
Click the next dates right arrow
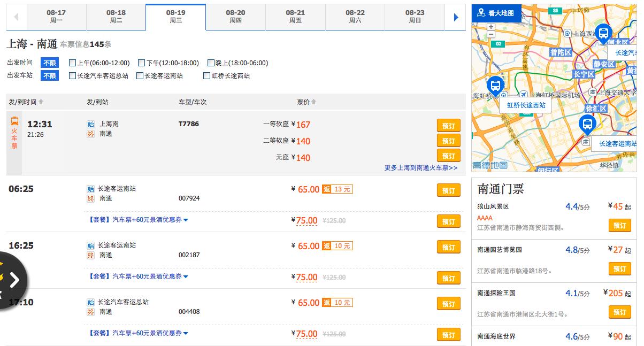click(456, 18)
